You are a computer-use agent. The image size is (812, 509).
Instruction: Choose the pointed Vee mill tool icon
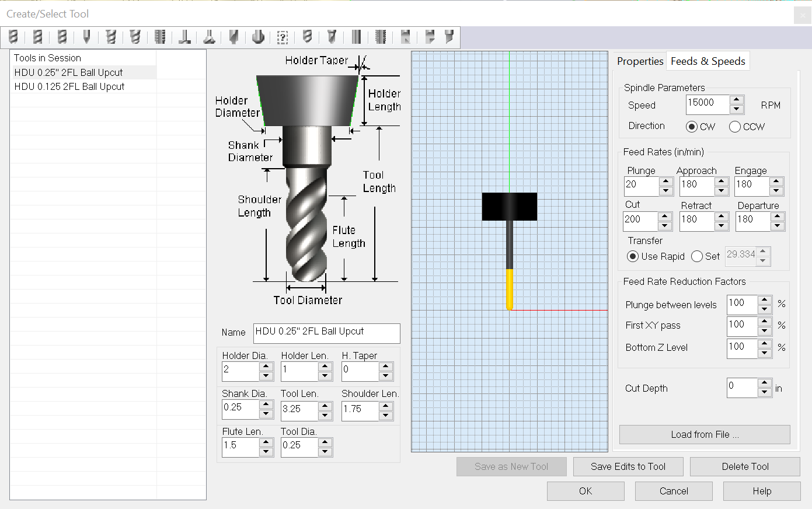tap(86, 37)
